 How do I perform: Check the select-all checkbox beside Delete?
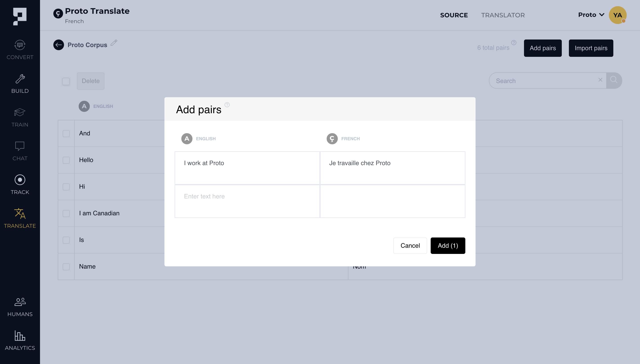(66, 81)
